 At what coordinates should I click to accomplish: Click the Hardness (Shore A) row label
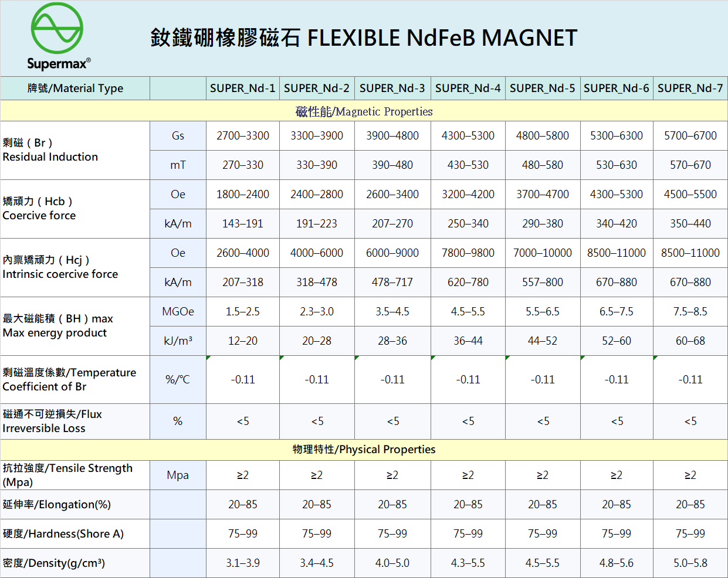coord(63,534)
